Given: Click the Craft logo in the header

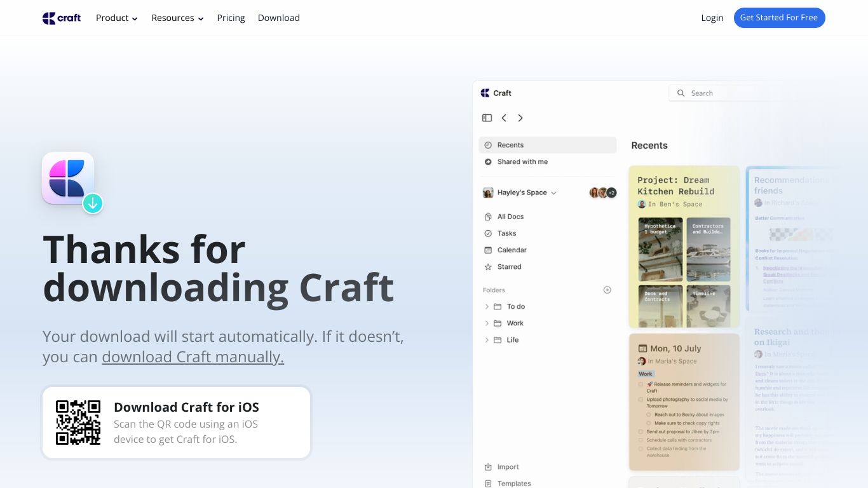Looking at the screenshot, I should coord(62,18).
